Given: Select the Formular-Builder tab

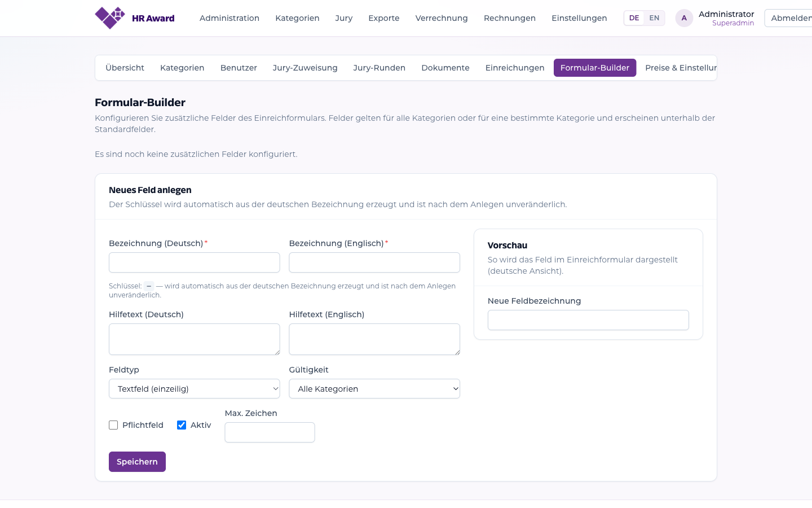Looking at the screenshot, I should tap(595, 68).
